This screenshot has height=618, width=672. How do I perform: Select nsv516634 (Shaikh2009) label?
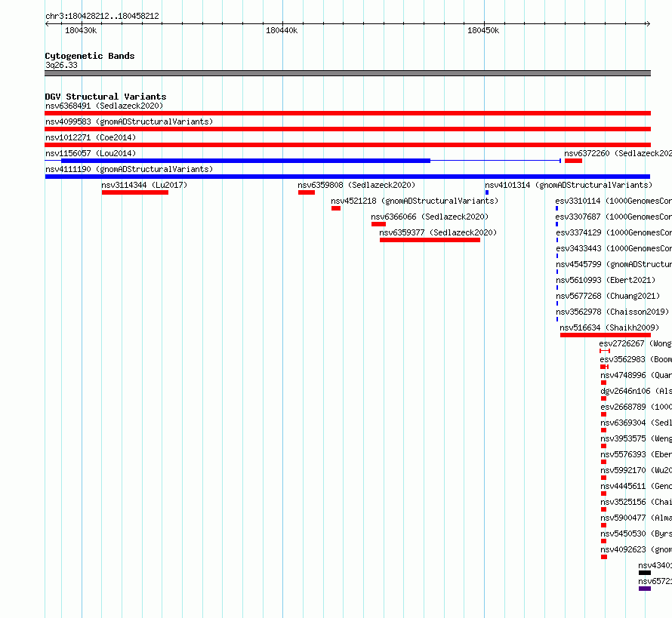coord(609,327)
